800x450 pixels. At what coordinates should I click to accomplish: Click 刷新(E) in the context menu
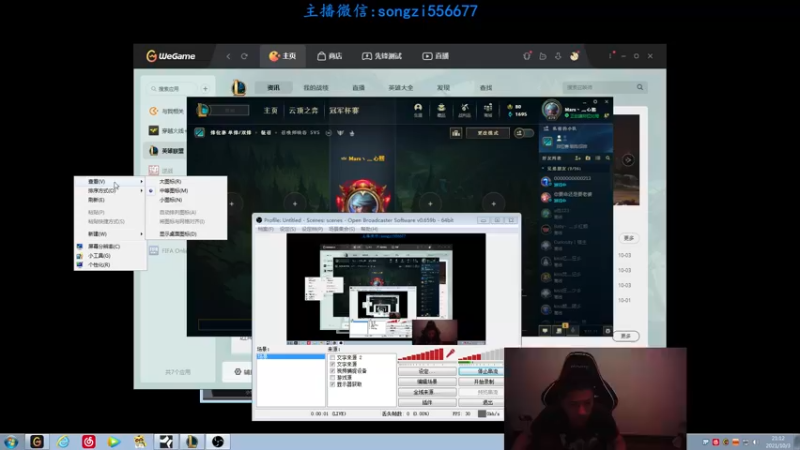coord(96,200)
